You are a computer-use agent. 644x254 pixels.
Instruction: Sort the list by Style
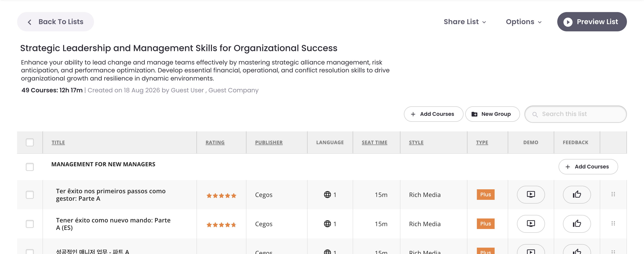click(x=416, y=142)
